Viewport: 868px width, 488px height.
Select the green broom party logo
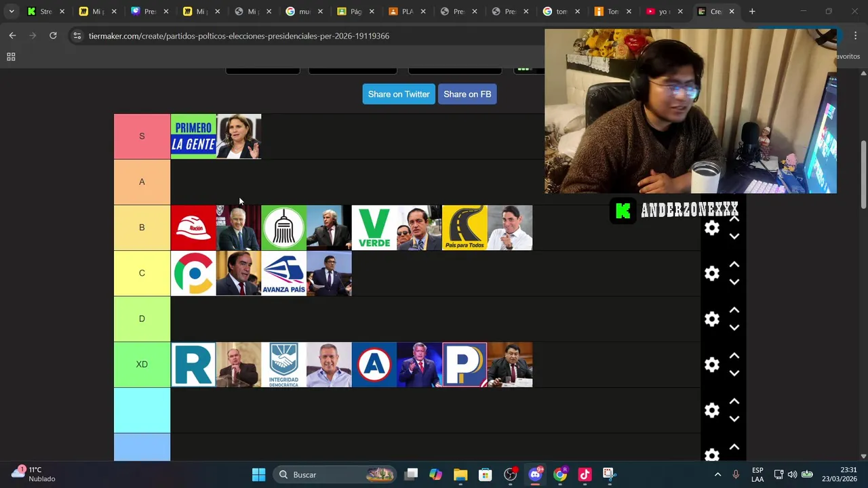coord(283,228)
